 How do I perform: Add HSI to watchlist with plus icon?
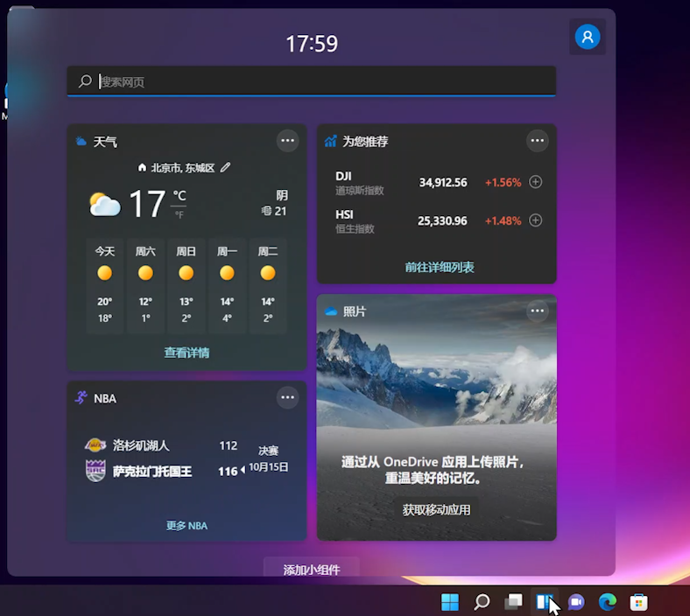click(536, 220)
